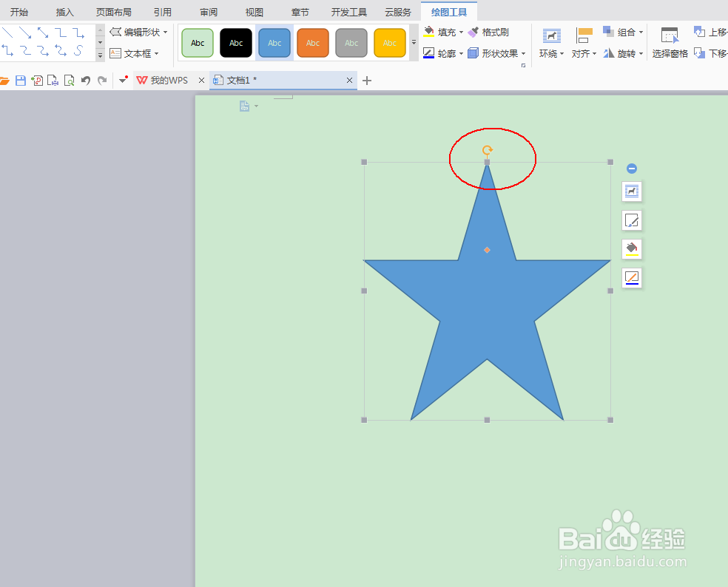Screen dimensions: 728x587
Task: Open the Start (开始) tab
Action: (x=19, y=12)
